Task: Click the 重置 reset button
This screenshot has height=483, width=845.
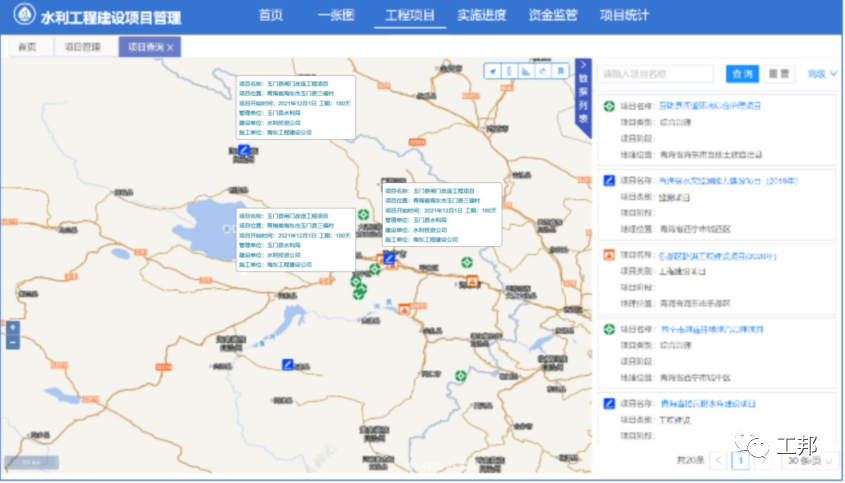Action: click(x=779, y=74)
